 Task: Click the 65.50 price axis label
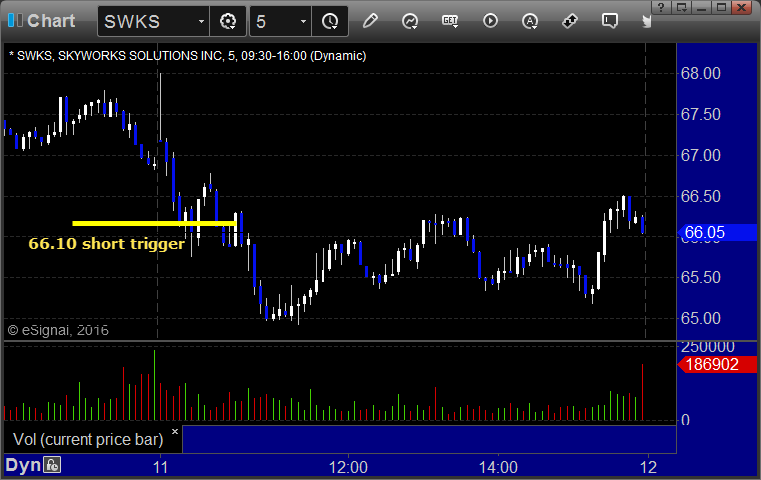(x=700, y=277)
